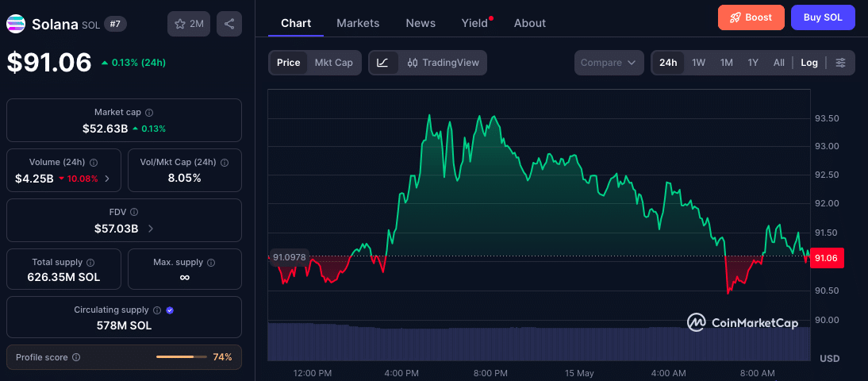This screenshot has width=868, height=381.
Task: Open Circulating supply info icon
Action: coord(157,310)
